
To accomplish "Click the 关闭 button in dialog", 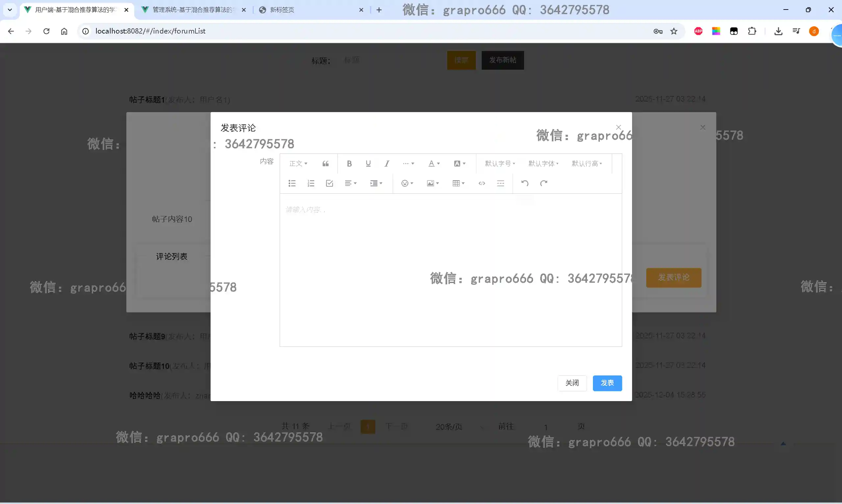I will pyautogui.click(x=572, y=383).
